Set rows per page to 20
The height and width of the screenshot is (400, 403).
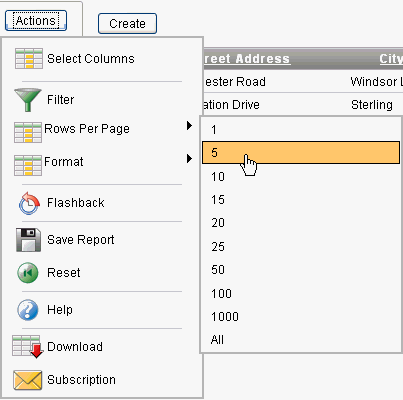pos(301,223)
